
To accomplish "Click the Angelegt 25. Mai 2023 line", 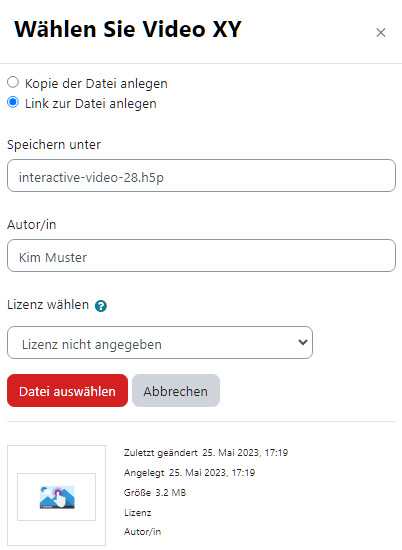I will (189, 473).
